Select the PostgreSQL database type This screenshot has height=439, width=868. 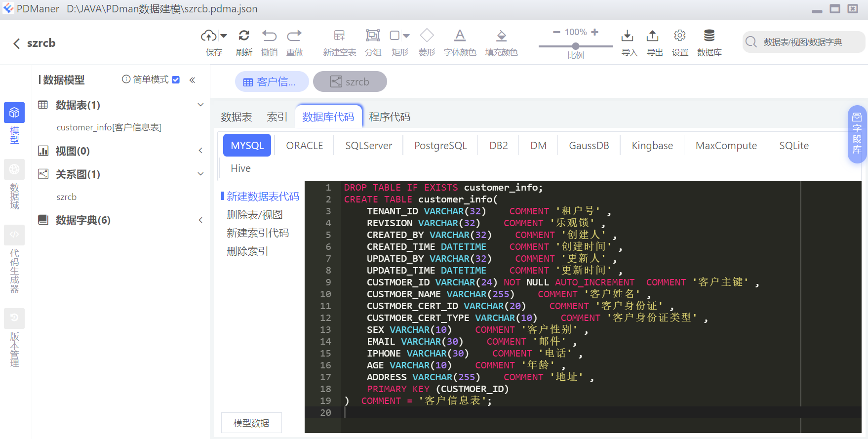440,145
